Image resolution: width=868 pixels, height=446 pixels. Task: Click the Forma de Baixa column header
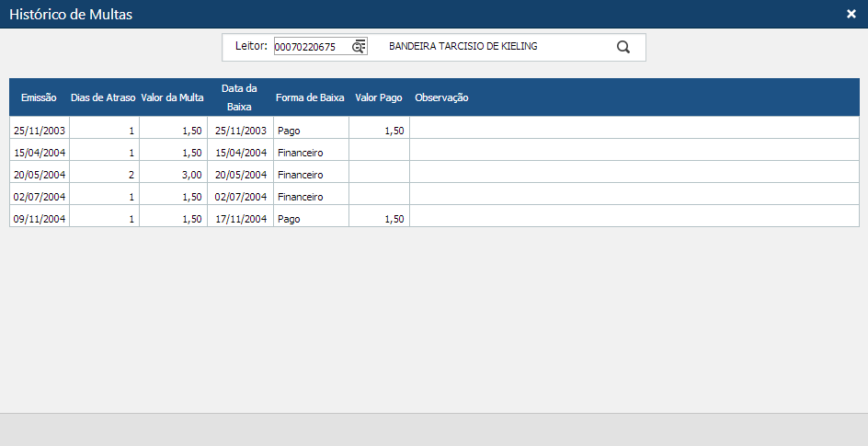311,97
